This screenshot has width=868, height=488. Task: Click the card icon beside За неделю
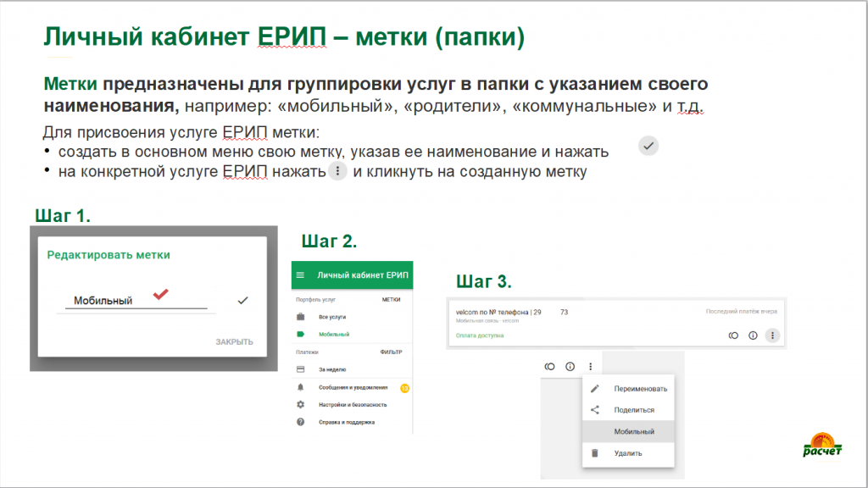click(x=301, y=369)
